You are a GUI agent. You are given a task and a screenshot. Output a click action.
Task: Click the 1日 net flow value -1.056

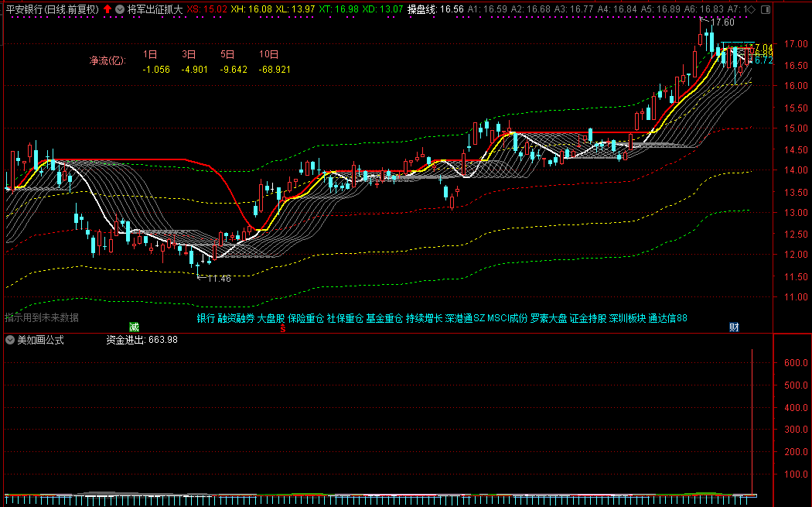pos(156,70)
